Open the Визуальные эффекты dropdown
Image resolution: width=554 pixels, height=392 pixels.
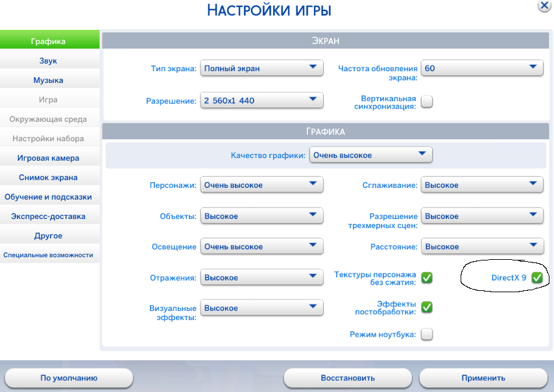(262, 308)
